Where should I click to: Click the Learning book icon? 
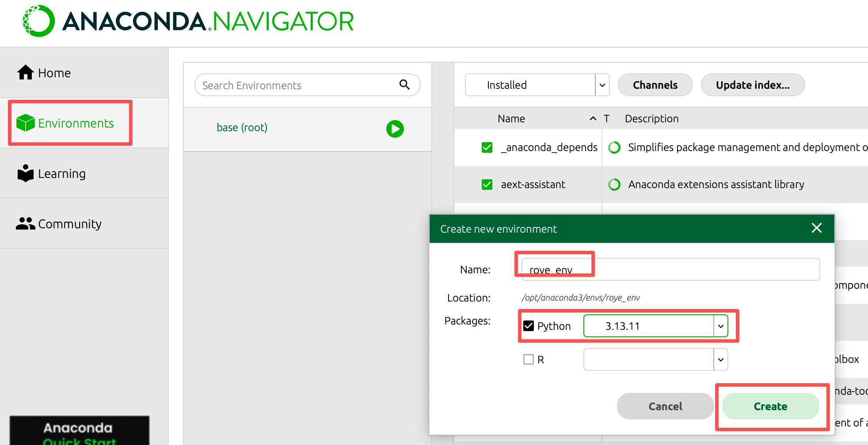[x=26, y=173]
